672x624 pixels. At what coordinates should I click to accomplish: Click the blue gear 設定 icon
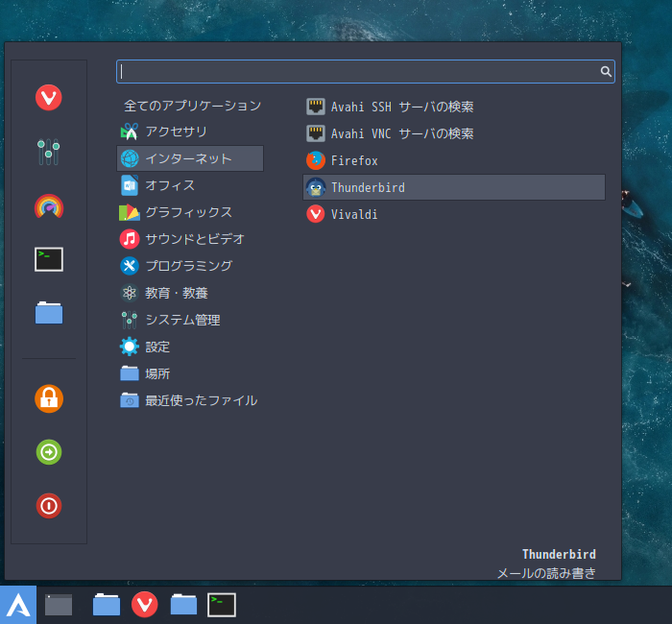point(130,347)
